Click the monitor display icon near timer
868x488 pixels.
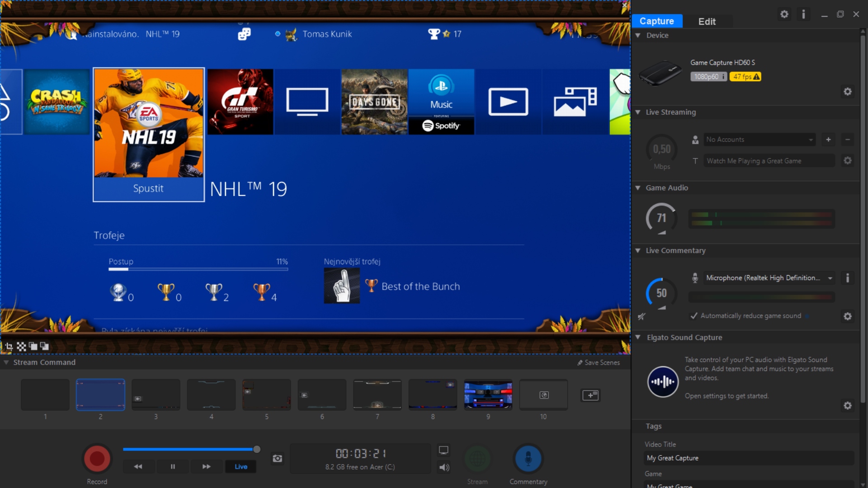click(443, 450)
